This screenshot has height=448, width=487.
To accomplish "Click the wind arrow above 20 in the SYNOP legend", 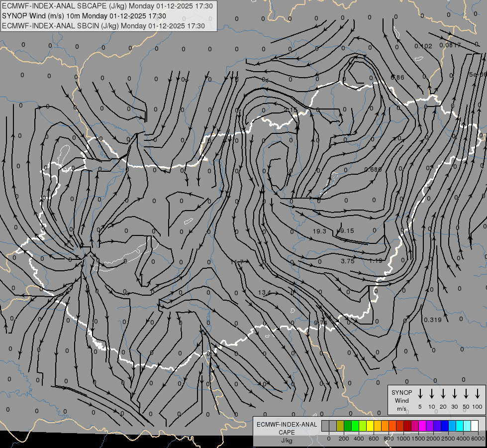I will tap(443, 393).
